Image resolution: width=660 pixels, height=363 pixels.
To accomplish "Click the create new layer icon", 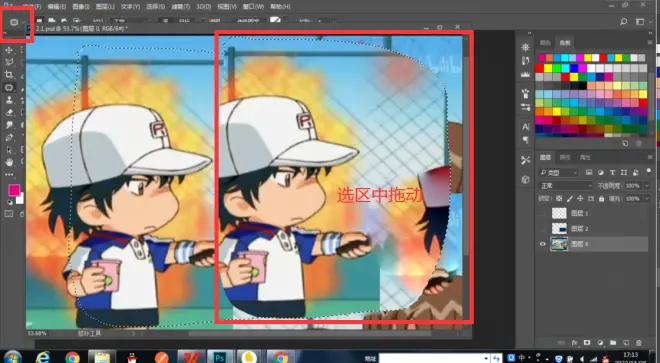I will [626, 343].
